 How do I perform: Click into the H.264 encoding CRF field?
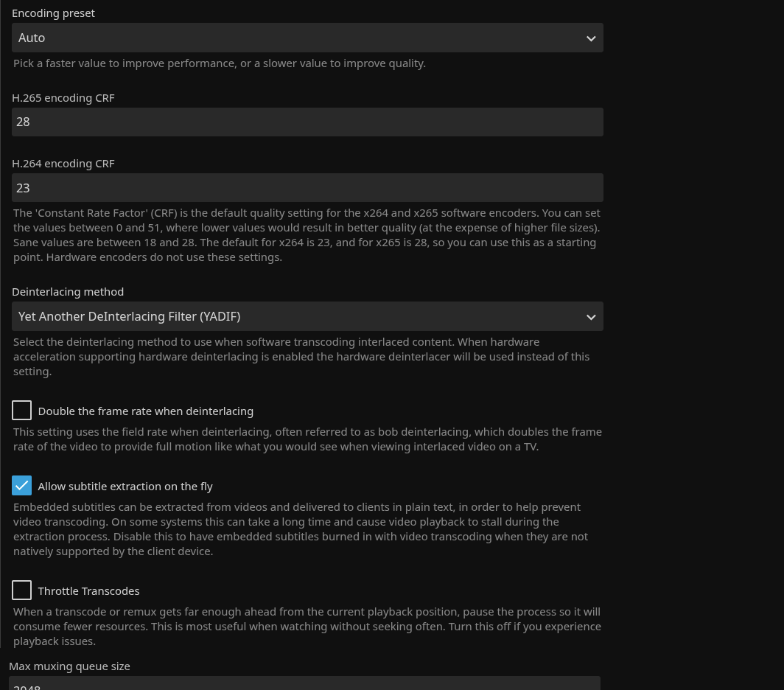(307, 188)
